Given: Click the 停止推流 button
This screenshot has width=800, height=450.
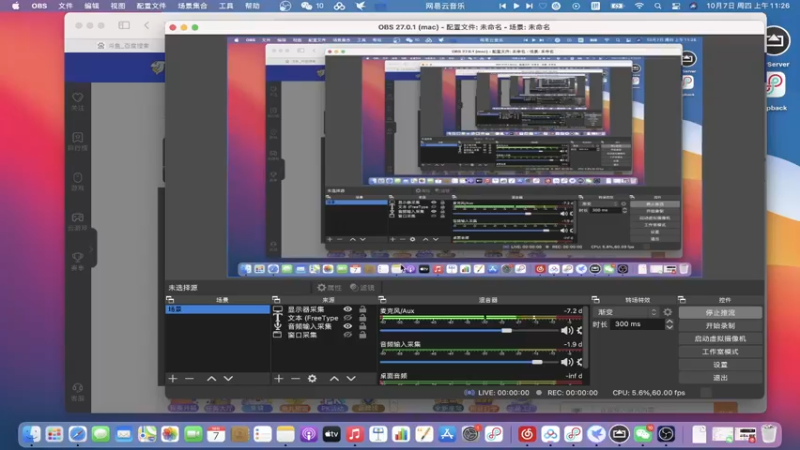Looking at the screenshot, I should 720,312.
